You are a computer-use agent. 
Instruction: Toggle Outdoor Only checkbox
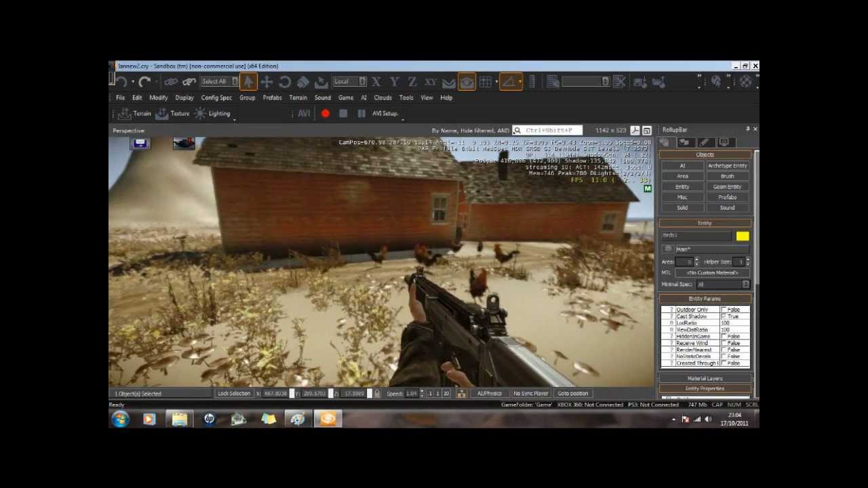tap(724, 310)
